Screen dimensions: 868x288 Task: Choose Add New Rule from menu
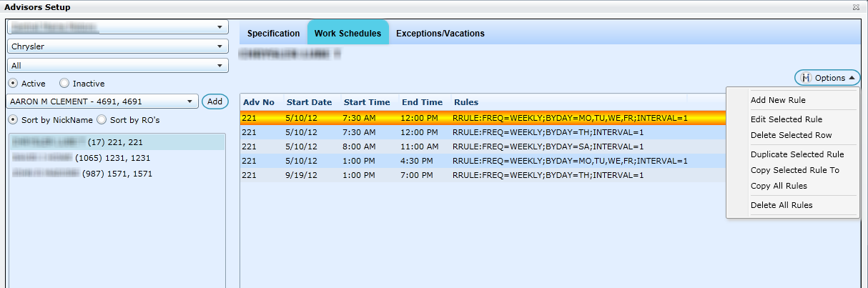tap(778, 100)
